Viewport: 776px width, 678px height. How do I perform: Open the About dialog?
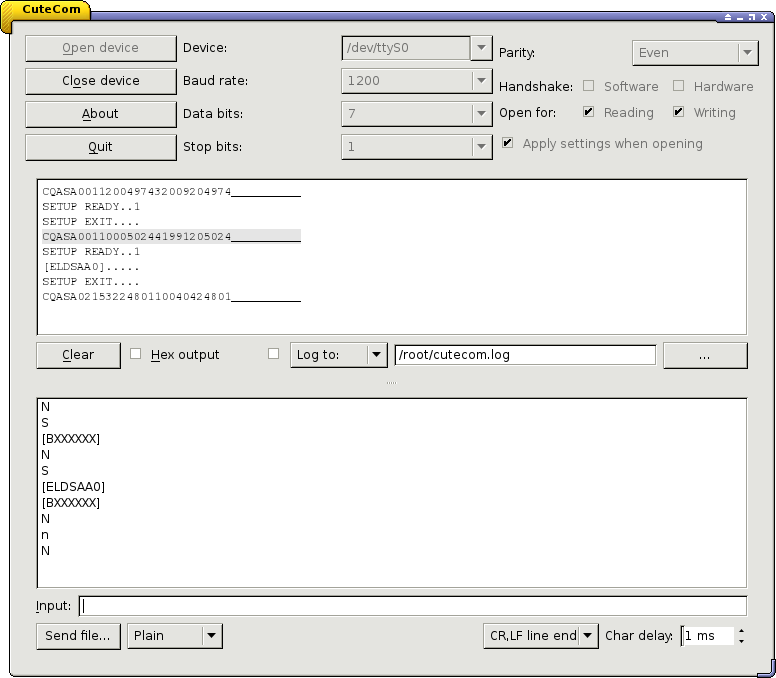(100, 114)
